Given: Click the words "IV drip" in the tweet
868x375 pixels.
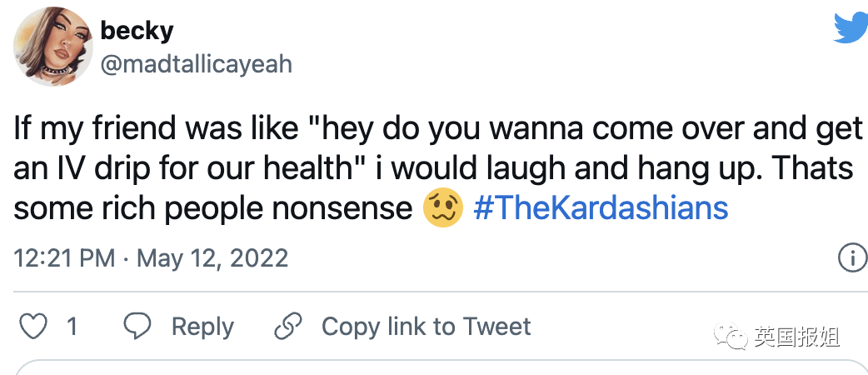Looking at the screenshot, I should (x=104, y=169).
